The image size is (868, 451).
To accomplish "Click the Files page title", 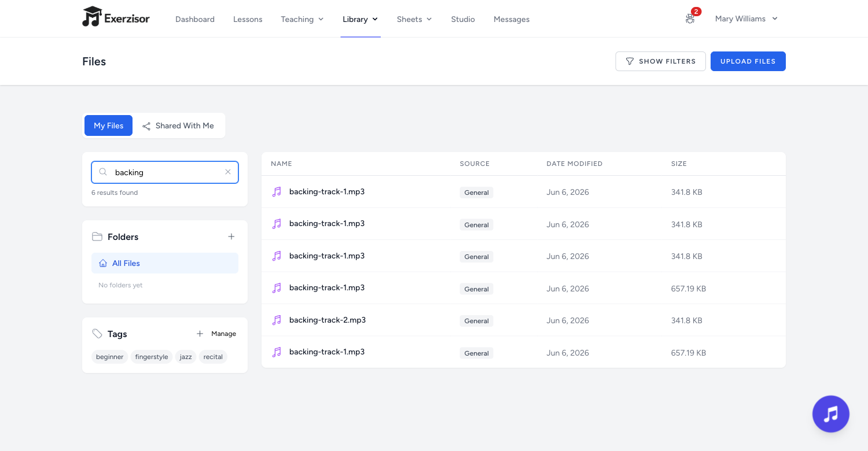I will [x=94, y=61].
